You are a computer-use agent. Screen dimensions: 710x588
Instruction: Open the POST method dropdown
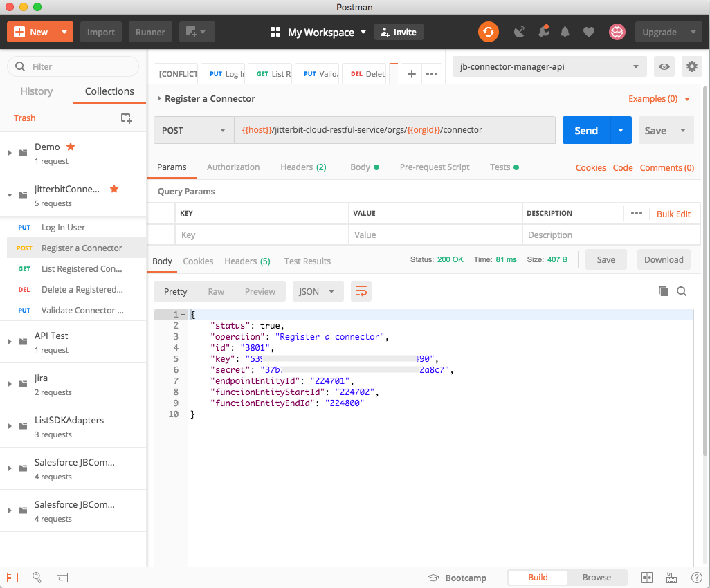click(x=194, y=130)
